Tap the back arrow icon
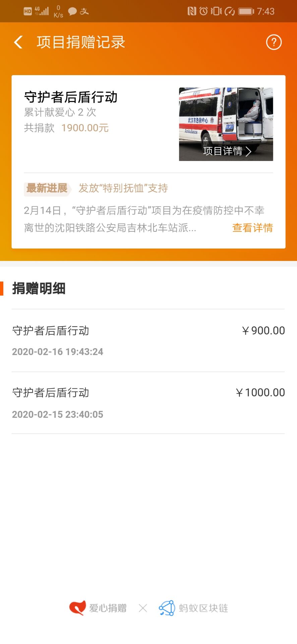This screenshot has width=297, height=644. (x=18, y=42)
